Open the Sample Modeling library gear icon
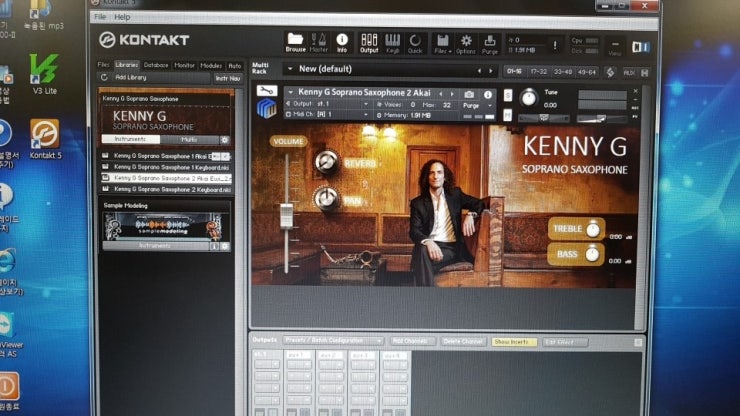The image size is (740, 416). pos(225,246)
